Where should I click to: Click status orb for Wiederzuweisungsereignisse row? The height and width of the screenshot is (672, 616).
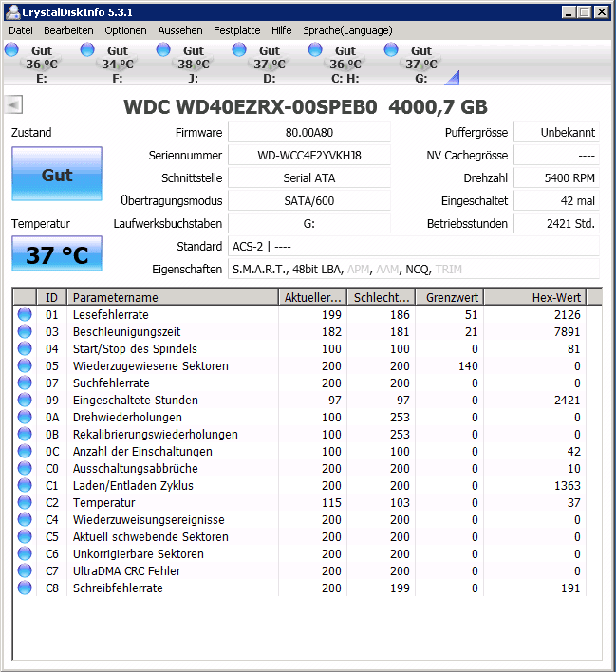tap(25, 519)
